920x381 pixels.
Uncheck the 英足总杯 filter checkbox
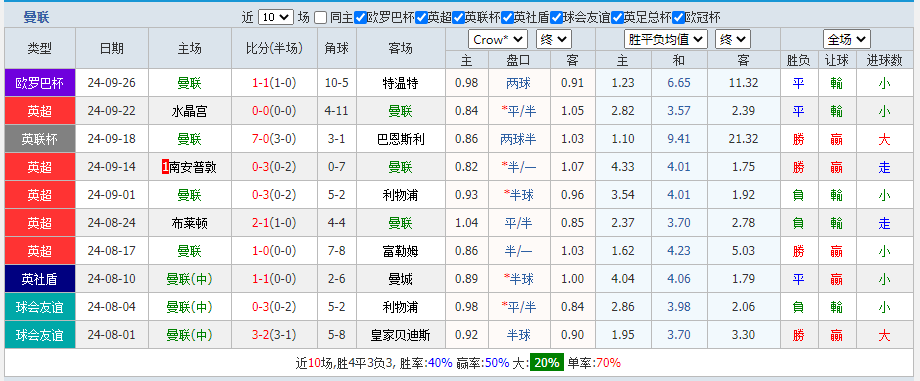617,18
